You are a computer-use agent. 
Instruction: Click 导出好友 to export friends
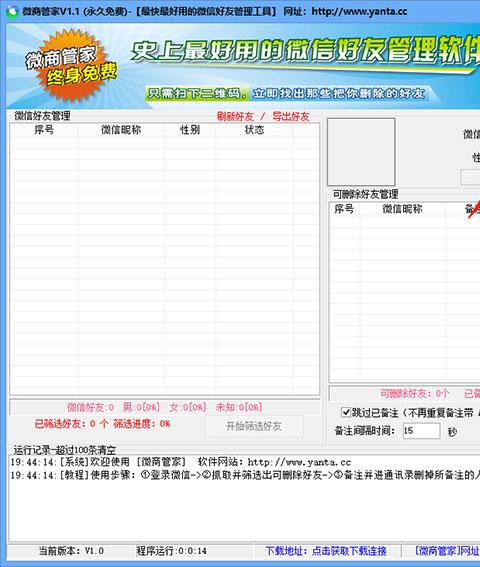click(x=291, y=116)
